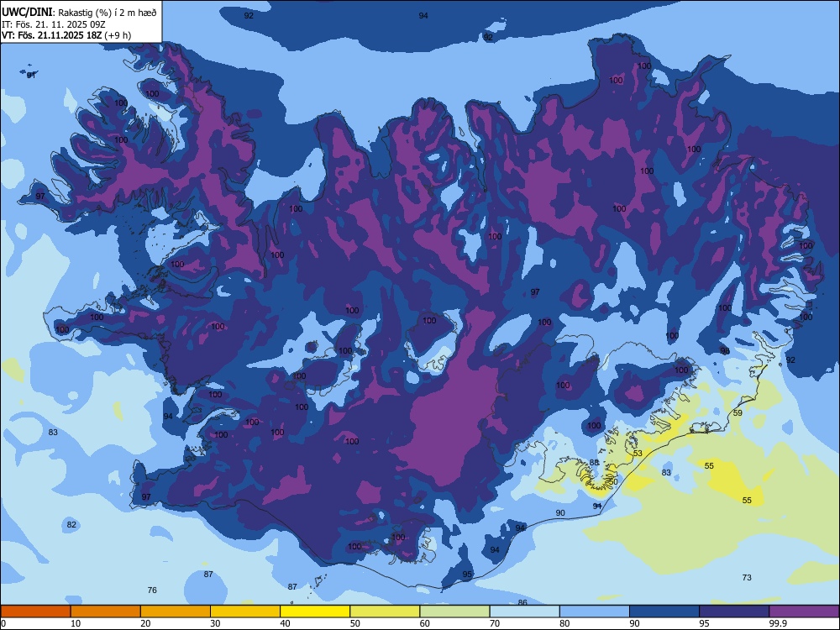The width and height of the screenshot is (840, 630).
Task: Click the '70' legend tick label
Action: click(495, 623)
